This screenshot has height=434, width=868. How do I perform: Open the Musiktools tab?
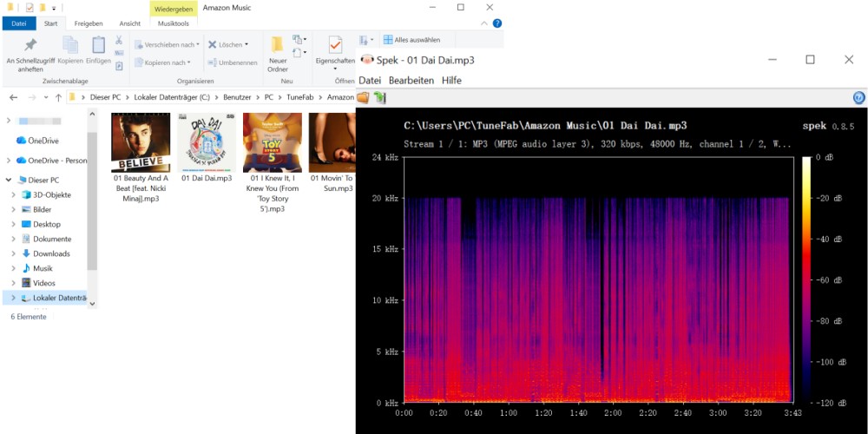click(174, 23)
